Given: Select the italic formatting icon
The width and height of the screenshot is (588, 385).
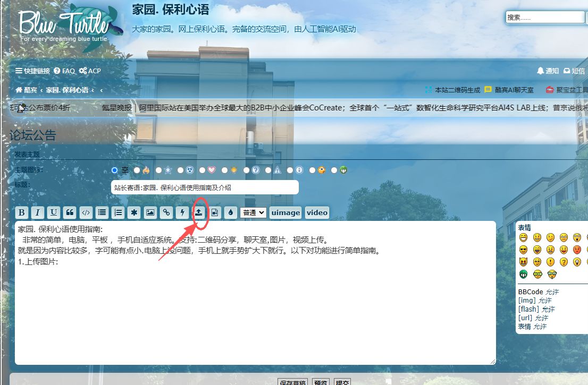Looking at the screenshot, I should (x=37, y=212).
